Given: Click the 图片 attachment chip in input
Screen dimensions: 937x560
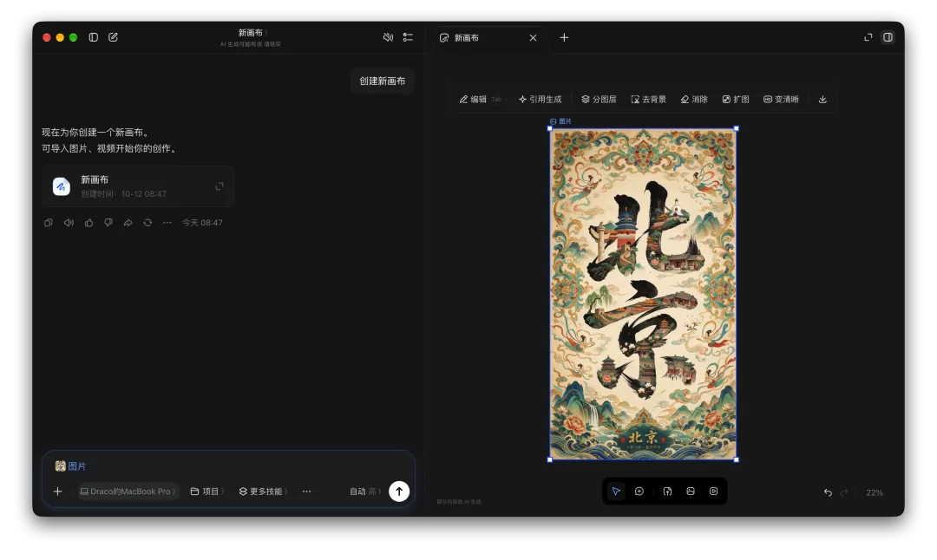Looking at the screenshot, I should 70,466.
